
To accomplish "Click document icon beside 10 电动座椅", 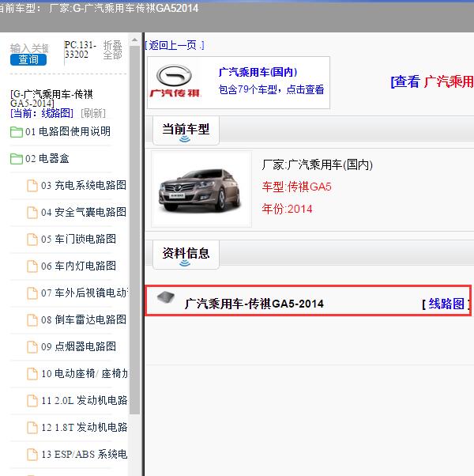I will (x=32, y=374).
